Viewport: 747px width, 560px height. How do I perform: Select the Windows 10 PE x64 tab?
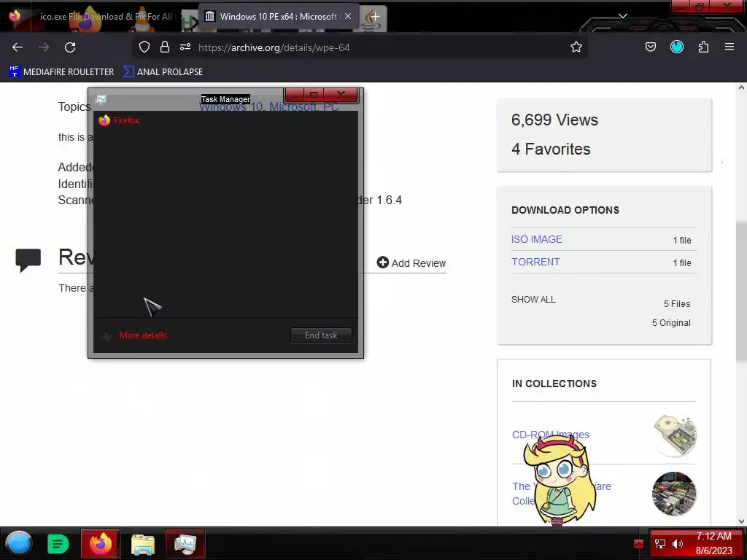click(278, 17)
